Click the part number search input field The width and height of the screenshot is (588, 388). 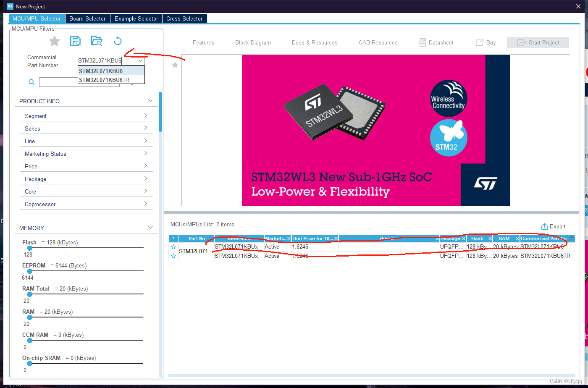pyautogui.click(x=79, y=82)
